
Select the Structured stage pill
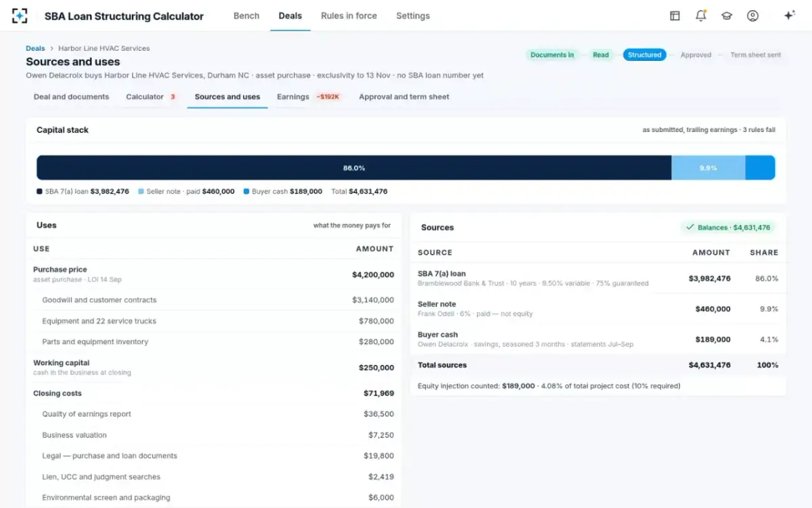(x=644, y=55)
